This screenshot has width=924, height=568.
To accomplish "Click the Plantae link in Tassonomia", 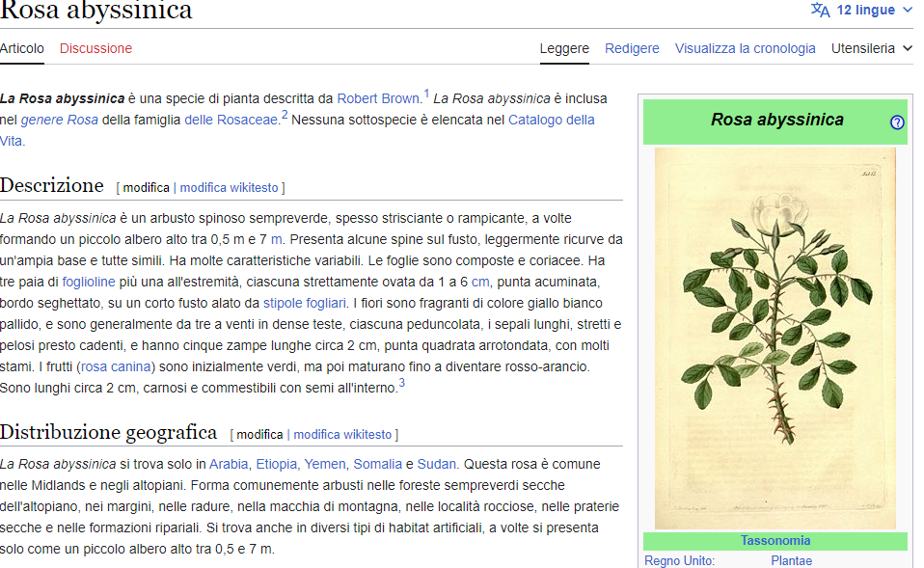I will click(x=793, y=560).
